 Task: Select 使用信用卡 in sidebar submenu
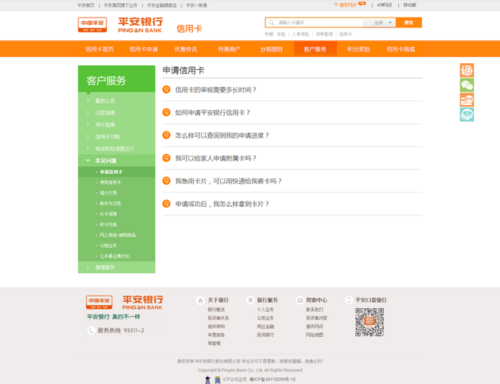point(110,182)
